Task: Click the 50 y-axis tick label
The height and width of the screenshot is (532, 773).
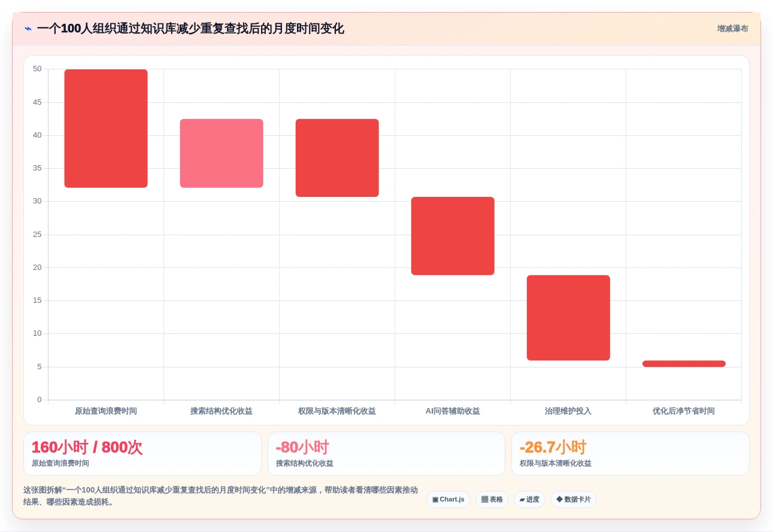Action: click(37, 69)
